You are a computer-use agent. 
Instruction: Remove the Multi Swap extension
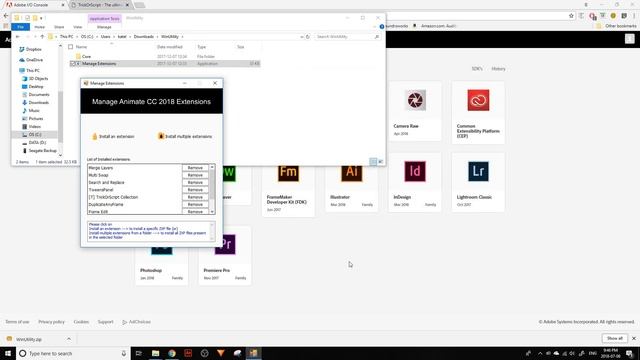(195, 175)
